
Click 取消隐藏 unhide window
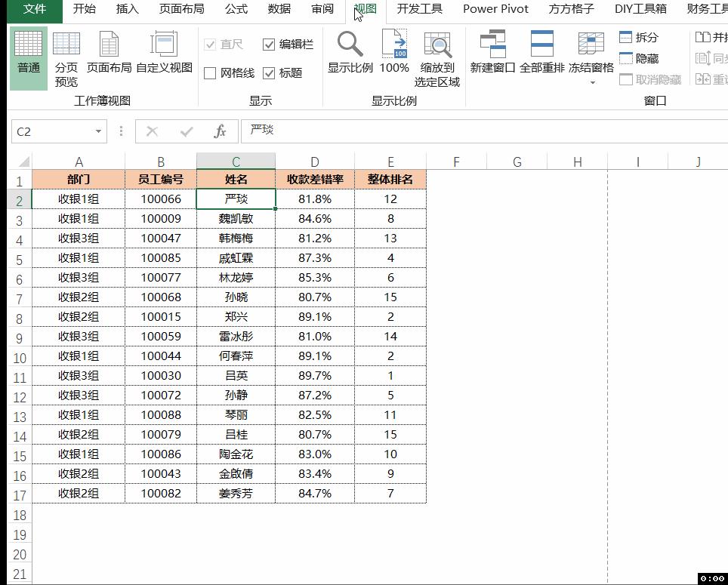coord(650,80)
